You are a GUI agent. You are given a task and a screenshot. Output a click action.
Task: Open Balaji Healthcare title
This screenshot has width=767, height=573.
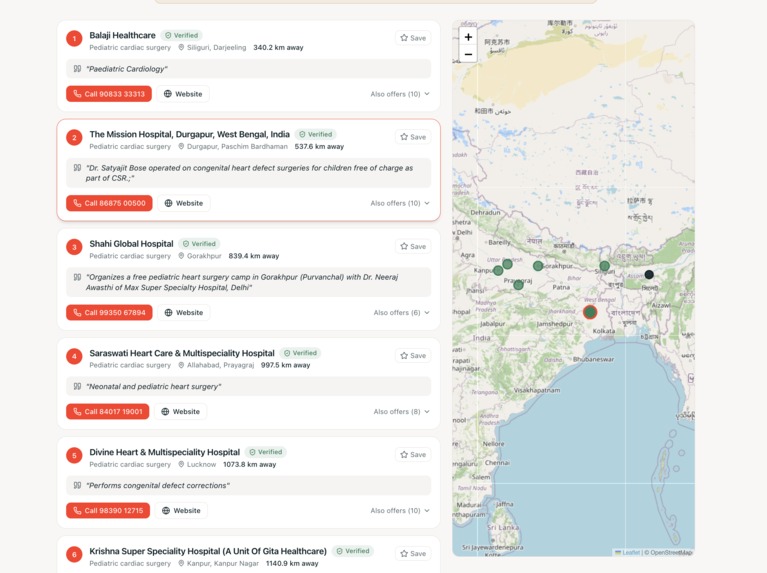(x=122, y=35)
